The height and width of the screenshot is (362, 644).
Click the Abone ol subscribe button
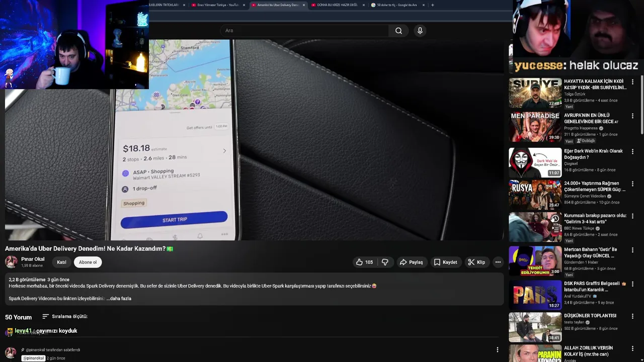pyautogui.click(x=88, y=262)
